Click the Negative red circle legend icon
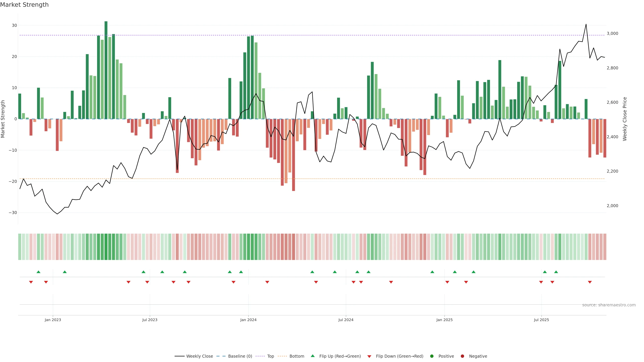The image size is (644, 362). [x=462, y=356]
